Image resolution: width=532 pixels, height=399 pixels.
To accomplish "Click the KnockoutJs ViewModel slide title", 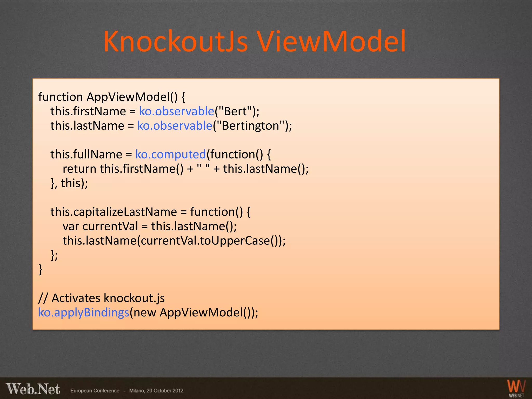I will point(254,42).
